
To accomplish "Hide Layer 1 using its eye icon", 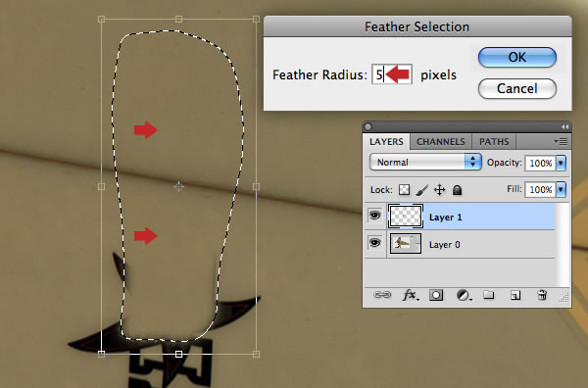I will pos(375,216).
